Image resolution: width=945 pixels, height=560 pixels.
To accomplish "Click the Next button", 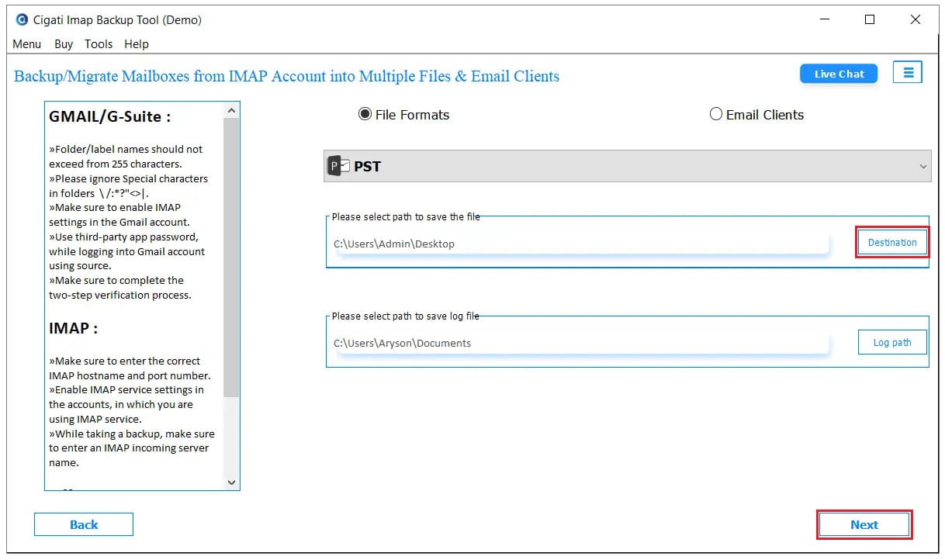I will (864, 524).
